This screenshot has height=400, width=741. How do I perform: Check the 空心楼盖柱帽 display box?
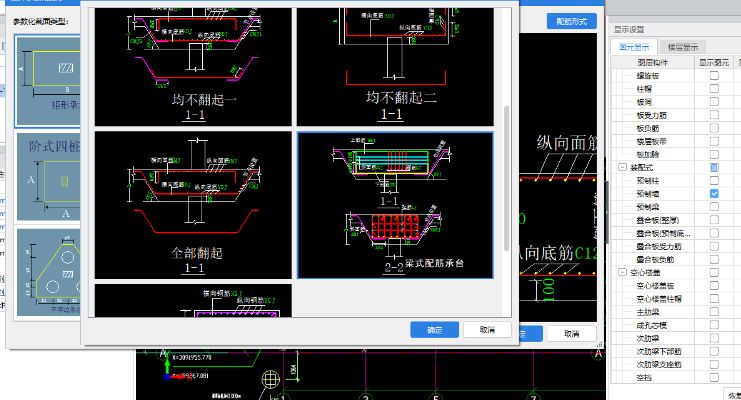pyautogui.click(x=714, y=299)
